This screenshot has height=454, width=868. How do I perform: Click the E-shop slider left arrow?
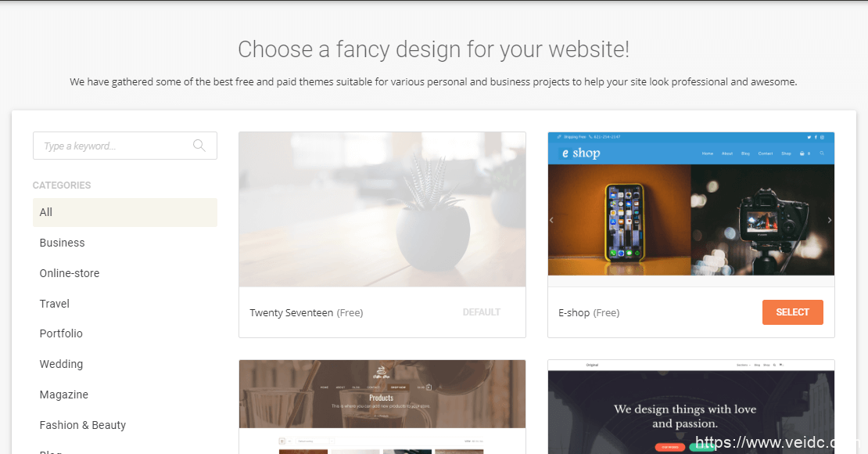(x=551, y=220)
